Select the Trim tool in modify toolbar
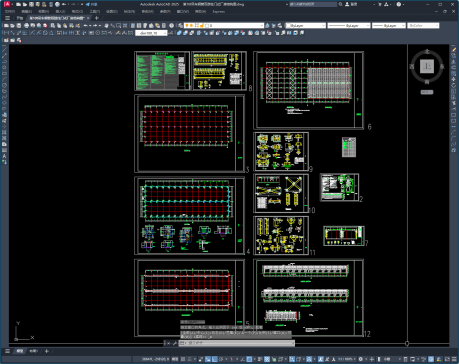The width and height of the screenshot is (459, 364). 454,103
